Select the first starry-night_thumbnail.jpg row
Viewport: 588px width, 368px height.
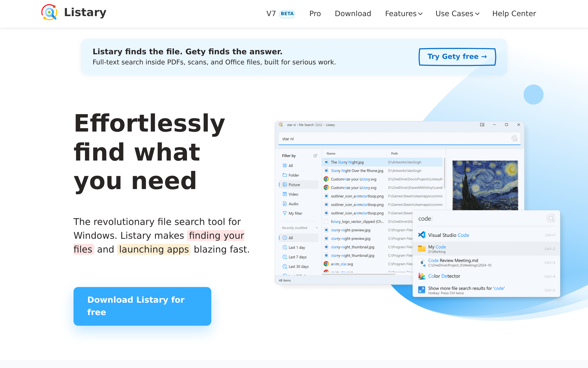click(x=367, y=247)
